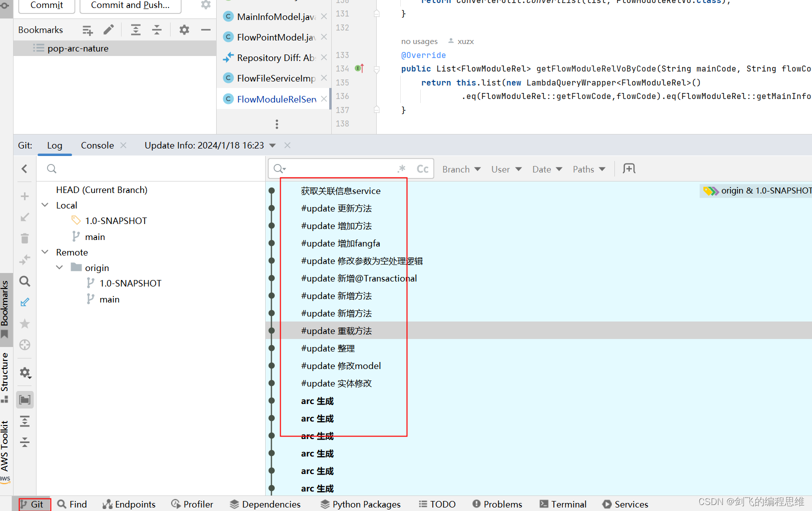The height and width of the screenshot is (511, 812).
Task: Open the Date filter dropdown
Action: click(546, 169)
